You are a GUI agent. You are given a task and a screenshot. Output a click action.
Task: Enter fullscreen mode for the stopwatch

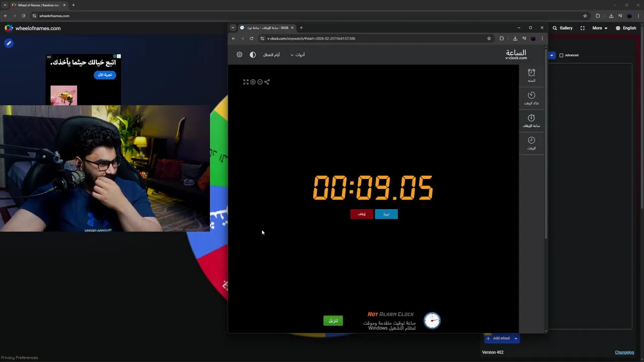click(246, 82)
